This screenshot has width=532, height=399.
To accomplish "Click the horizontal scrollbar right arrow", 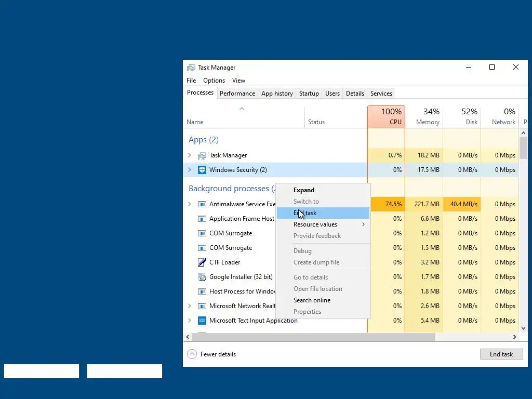I will tap(515, 337).
